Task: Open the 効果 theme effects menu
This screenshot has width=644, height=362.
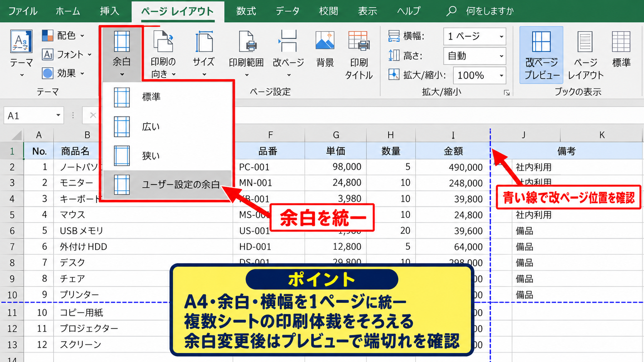Action: [63, 73]
